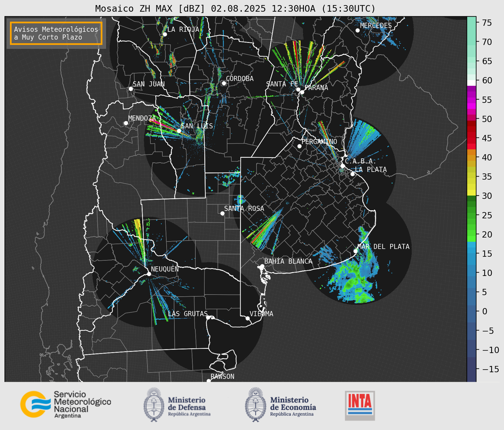Click the 'RAWSON' city label
This screenshot has width=504, height=430.
(222, 376)
